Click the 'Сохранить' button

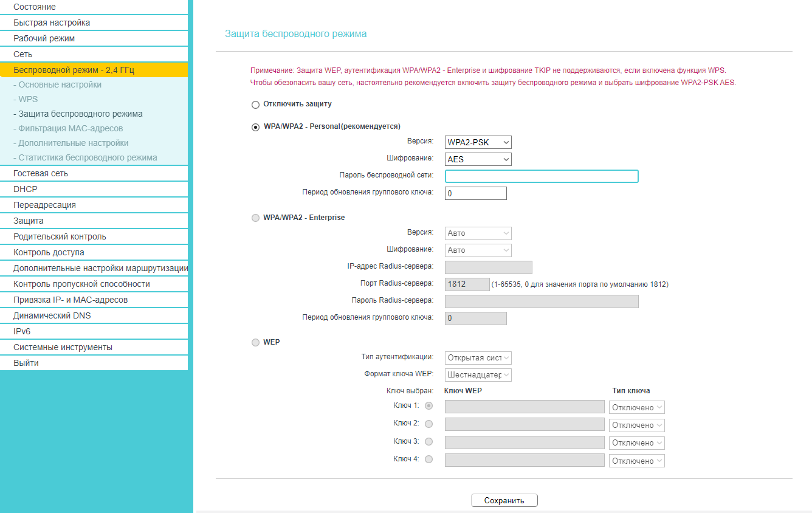tap(504, 500)
